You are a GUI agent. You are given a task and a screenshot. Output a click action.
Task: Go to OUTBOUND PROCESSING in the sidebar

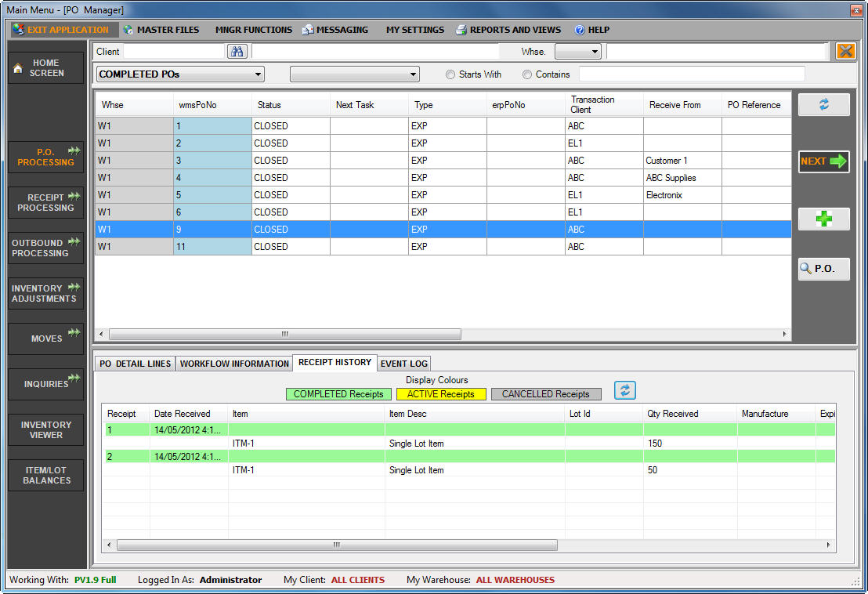[45, 248]
